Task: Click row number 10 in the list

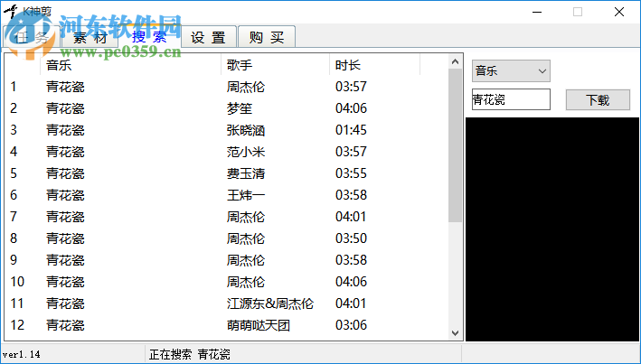Action: tap(17, 282)
